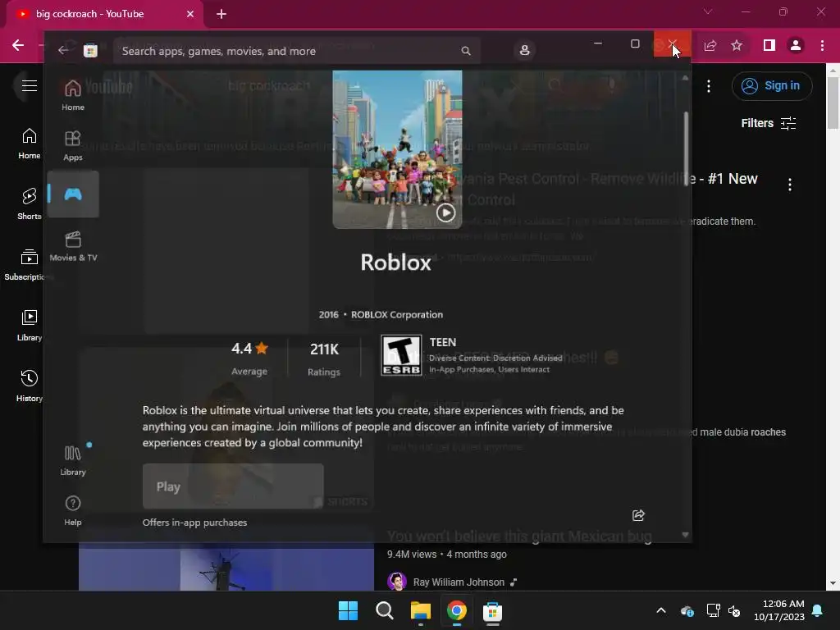Open clock and date flyout
Screen dimensions: 840x630
[779, 610]
